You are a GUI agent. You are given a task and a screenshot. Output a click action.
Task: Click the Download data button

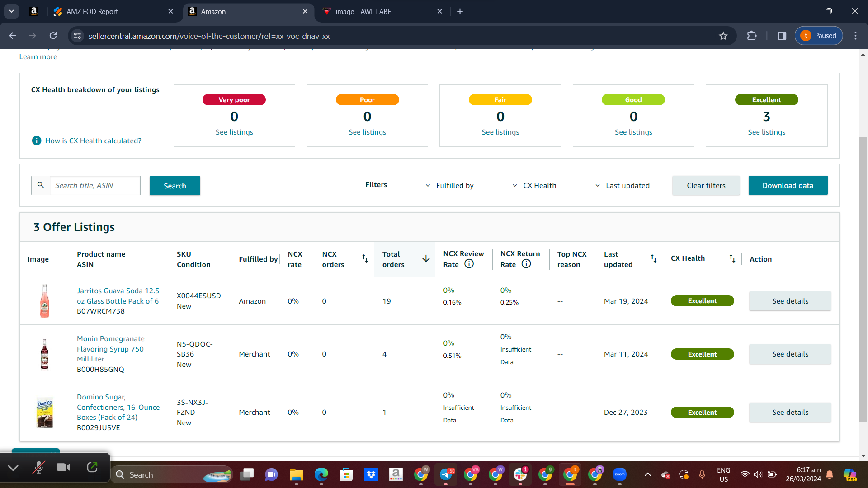(x=788, y=185)
